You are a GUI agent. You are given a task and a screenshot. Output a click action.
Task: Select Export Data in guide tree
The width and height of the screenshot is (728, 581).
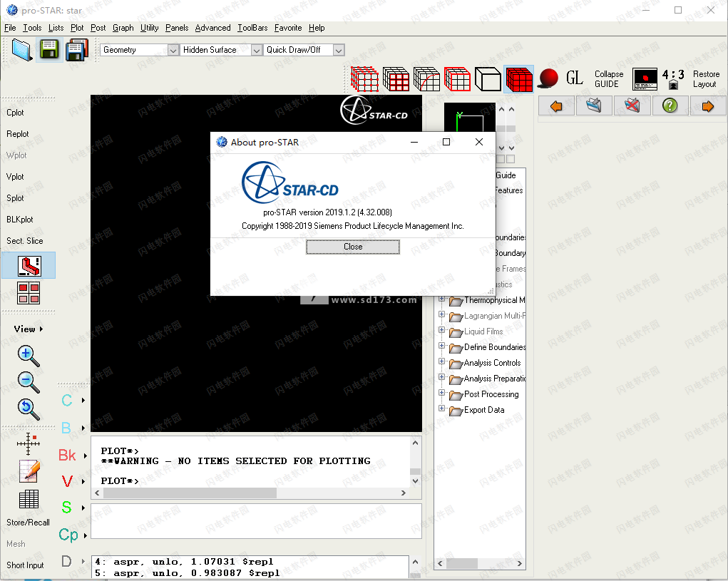484,410
